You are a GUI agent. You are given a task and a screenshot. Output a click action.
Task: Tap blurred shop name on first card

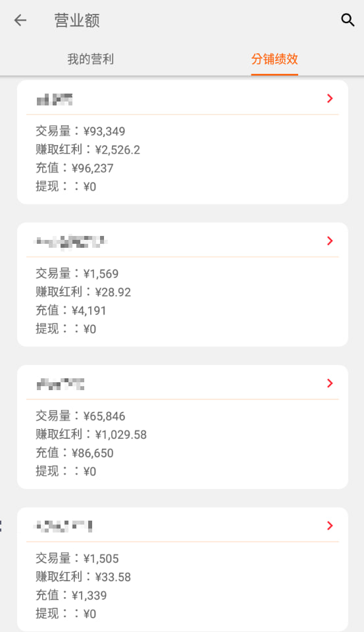tap(55, 99)
